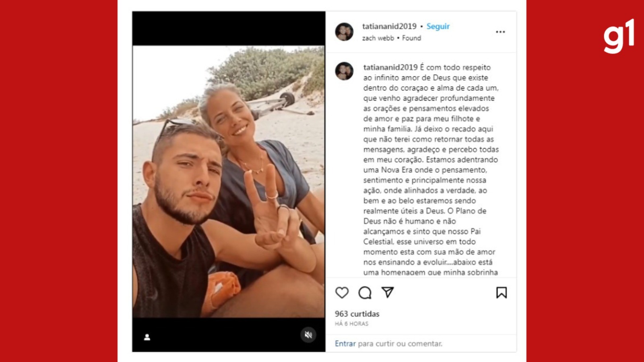Image resolution: width=644 pixels, height=362 pixels.
Task: Open the three-dot more options menu
Action: (x=500, y=32)
